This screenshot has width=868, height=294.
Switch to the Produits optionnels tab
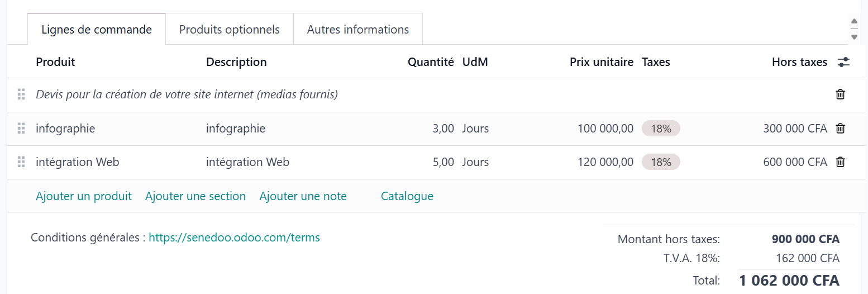[230, 29]
